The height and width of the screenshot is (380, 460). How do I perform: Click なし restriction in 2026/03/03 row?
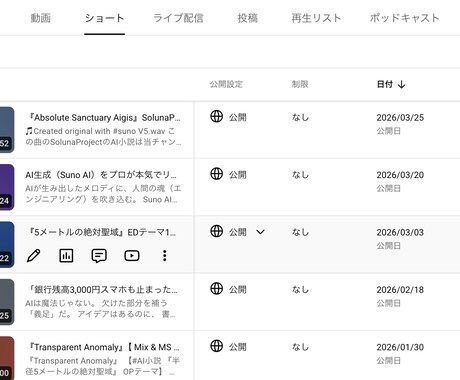300,232
